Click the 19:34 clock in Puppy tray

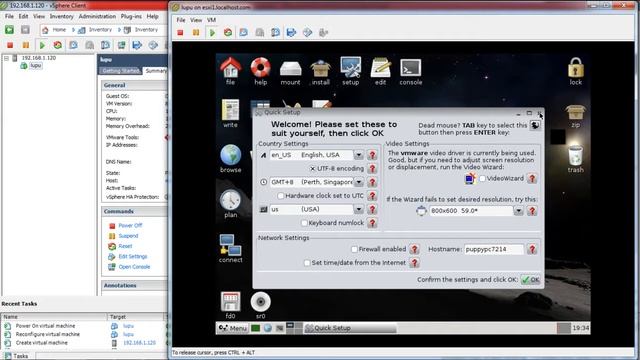click(580, 328)
